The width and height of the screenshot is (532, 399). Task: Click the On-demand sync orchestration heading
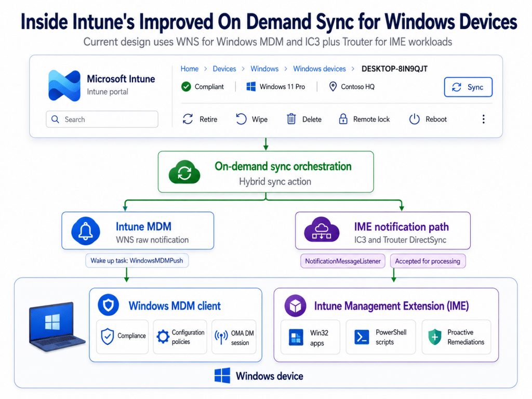coord(283,166)
